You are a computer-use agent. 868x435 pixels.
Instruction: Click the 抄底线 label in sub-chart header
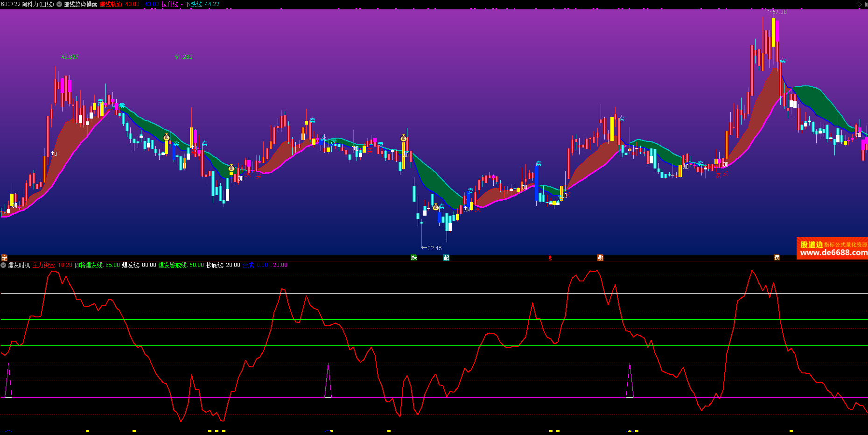(x=223, y=265)
